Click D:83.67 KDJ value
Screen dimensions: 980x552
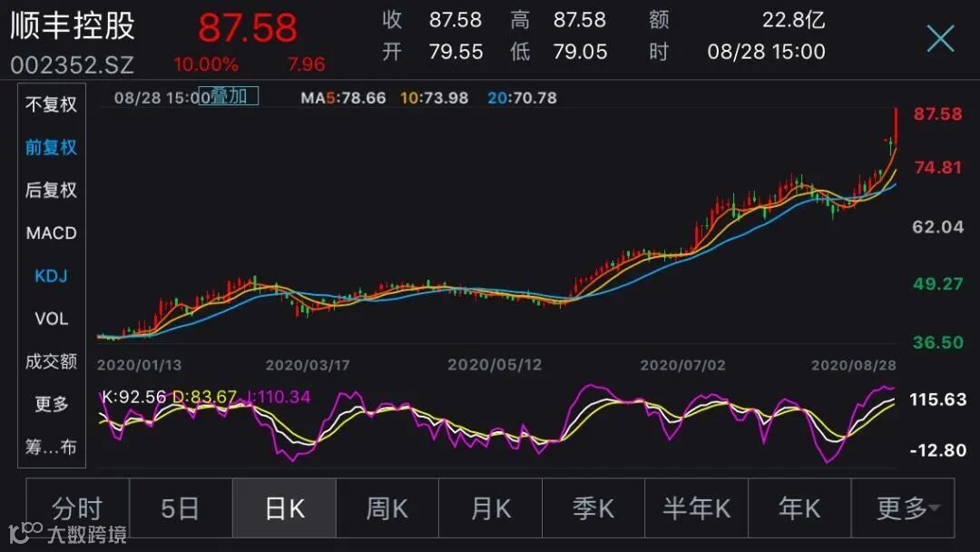click(204, 397)
